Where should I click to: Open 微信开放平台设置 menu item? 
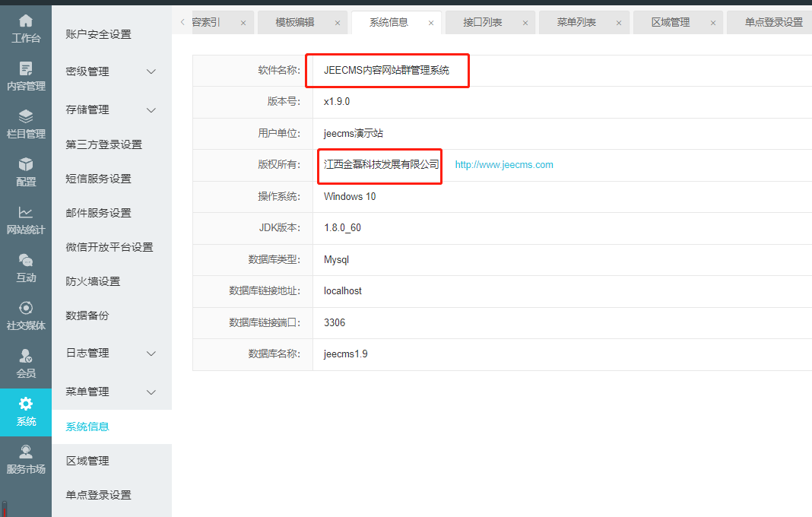109,247
